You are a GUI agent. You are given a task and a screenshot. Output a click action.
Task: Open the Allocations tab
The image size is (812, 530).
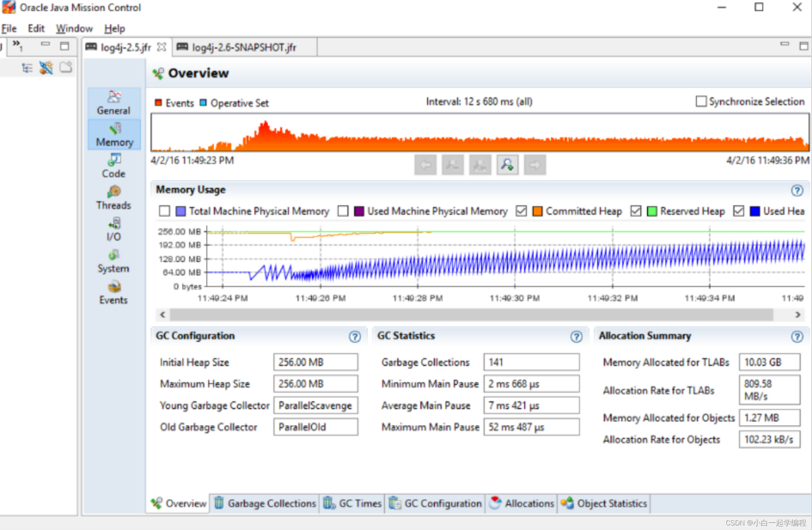pos(522,503)
